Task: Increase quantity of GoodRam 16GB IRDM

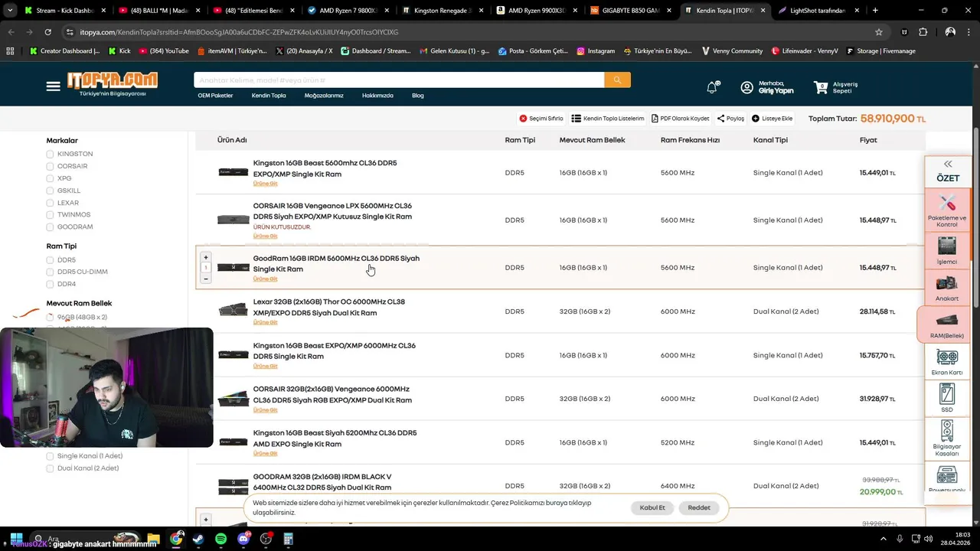Action: coord(205,258)
